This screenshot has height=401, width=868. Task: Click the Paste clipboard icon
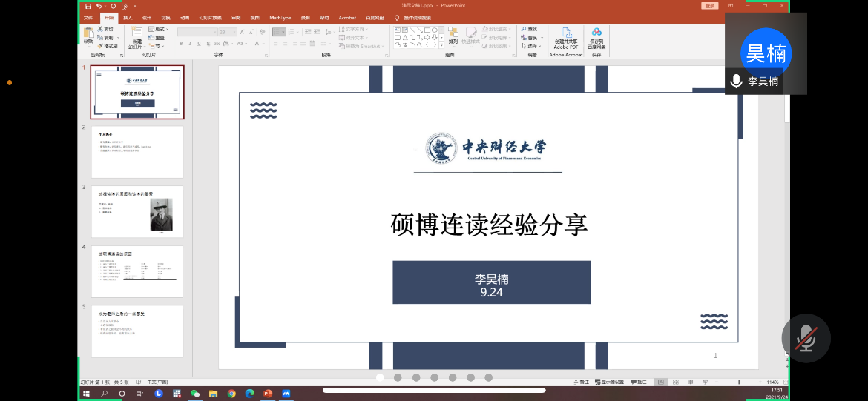pyautogui.click(x=88, y=34)
